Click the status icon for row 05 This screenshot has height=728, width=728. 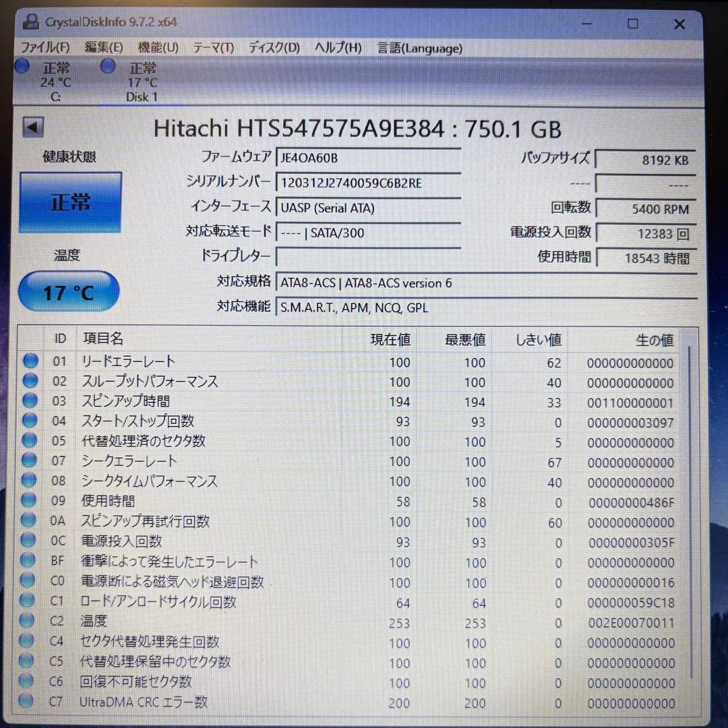[x=30, y=440]
